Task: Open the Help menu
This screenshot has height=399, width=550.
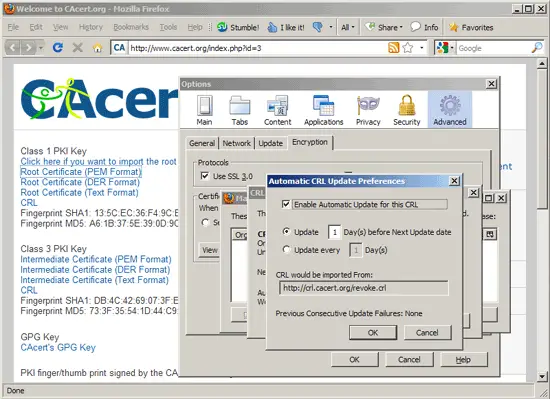Action: click(195, 27)
